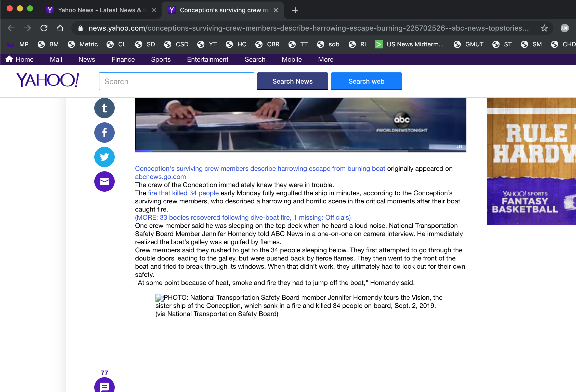Open Entertainment in Yahoo nav bar
The width and height of the screenshot is (576, 392).
point(208,59)
